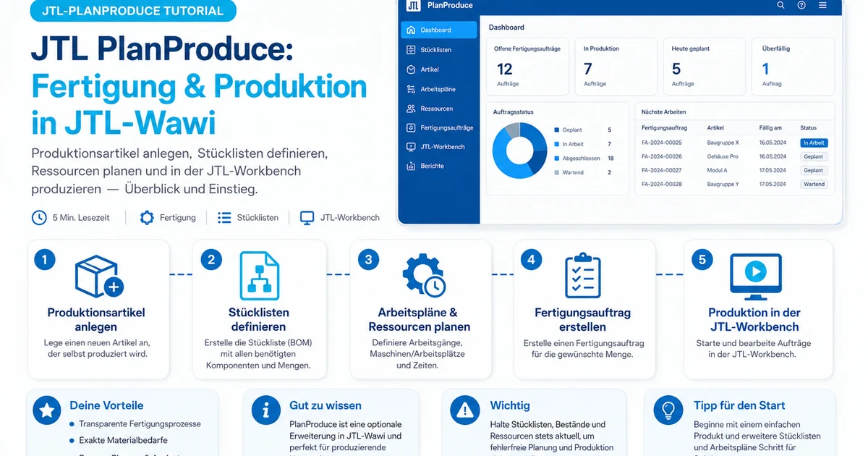
Task: Open the Überfällig card
Action: (x=793, y=66)
